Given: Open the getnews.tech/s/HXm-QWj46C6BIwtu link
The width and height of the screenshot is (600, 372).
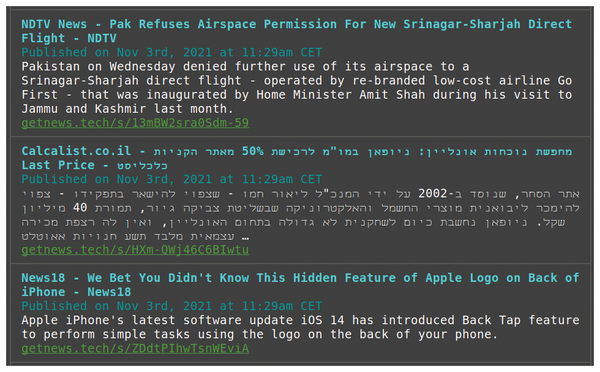Looking at the screenshot, I should click(135, 250).
